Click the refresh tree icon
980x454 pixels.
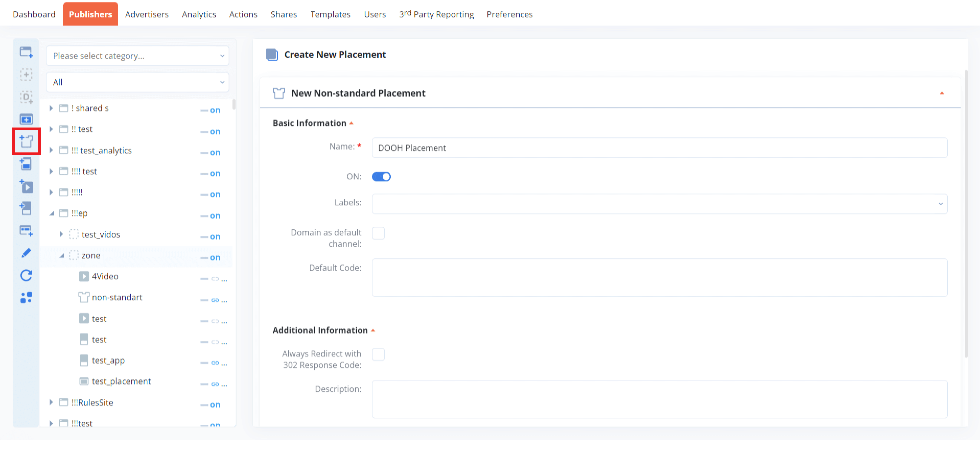[x=26, y=275]
